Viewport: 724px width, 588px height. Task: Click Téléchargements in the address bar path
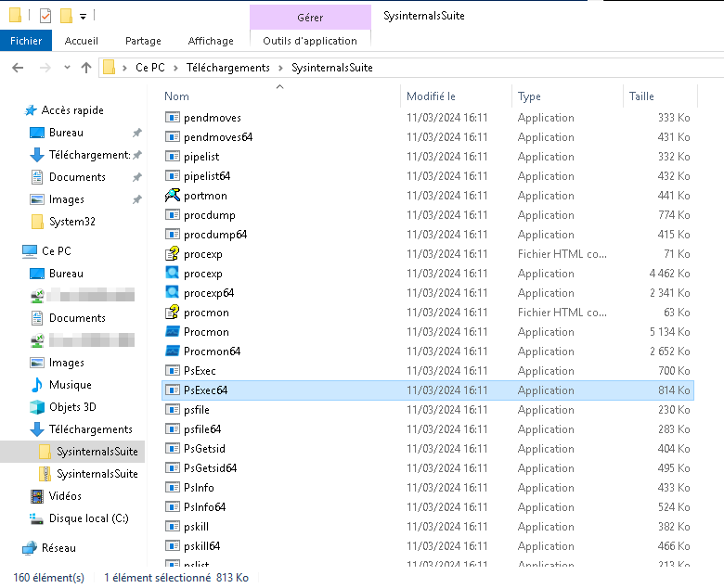tap(227, 68)
